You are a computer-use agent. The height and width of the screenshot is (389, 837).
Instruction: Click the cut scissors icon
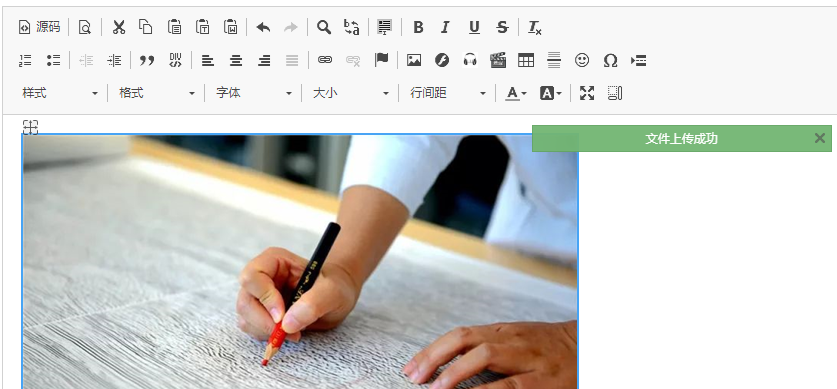(x=119, y=27)
